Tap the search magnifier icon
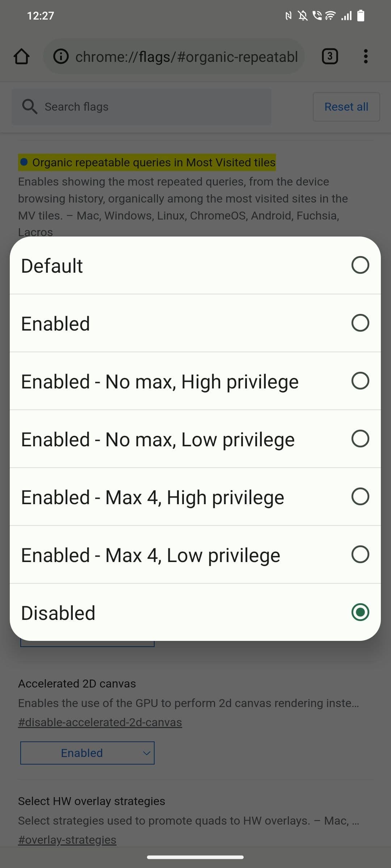The width and height of the screenshot is (391, 868). tap(29, 107)
